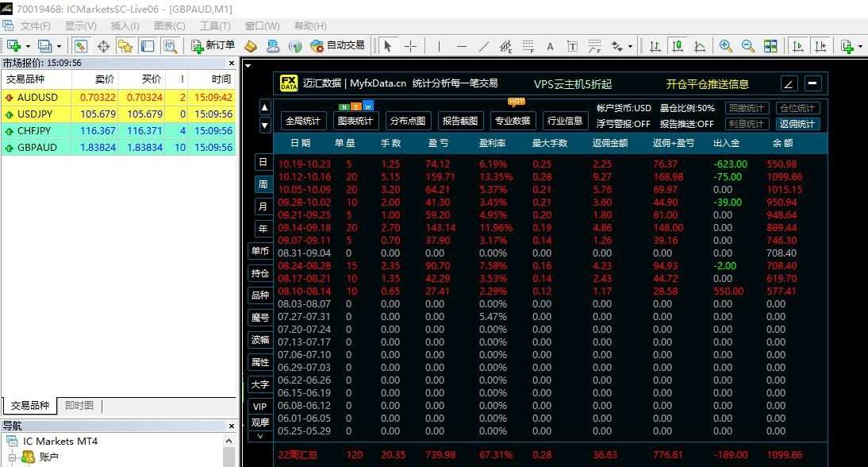Switch to the 即时图 tab

79,406
